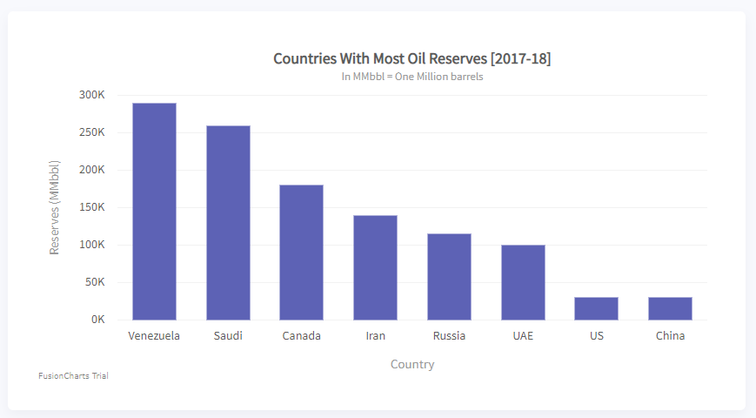The width and height of the screenshot is (756, 418).
Task: Click the chart title about oil reserves
Action: pyautogui.click(x=412, y=59)
